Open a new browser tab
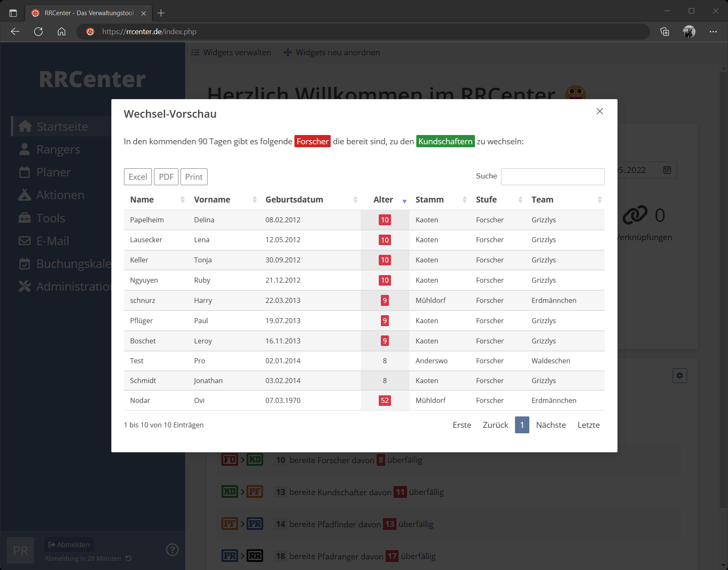This screenshot has width=728, height=570. [161, 13]
